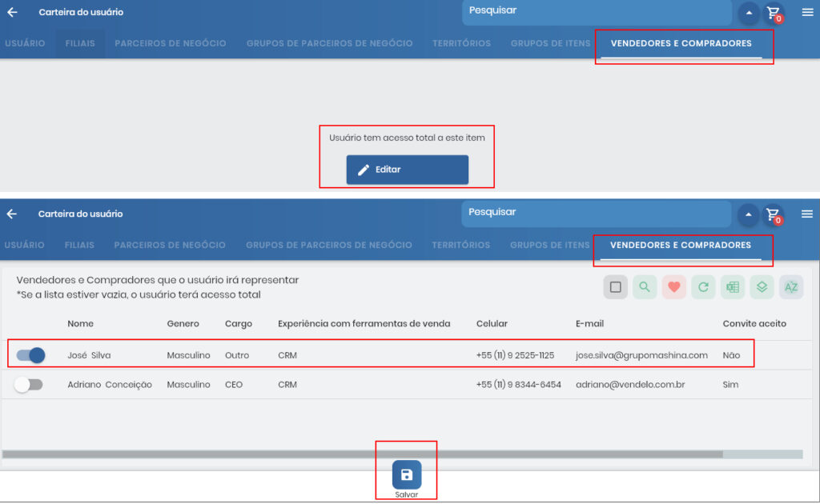The height and width of the screenshot is (504, 820).
Task: Click the Salvar floppy disk icon
Action: [x=407, y=475]
